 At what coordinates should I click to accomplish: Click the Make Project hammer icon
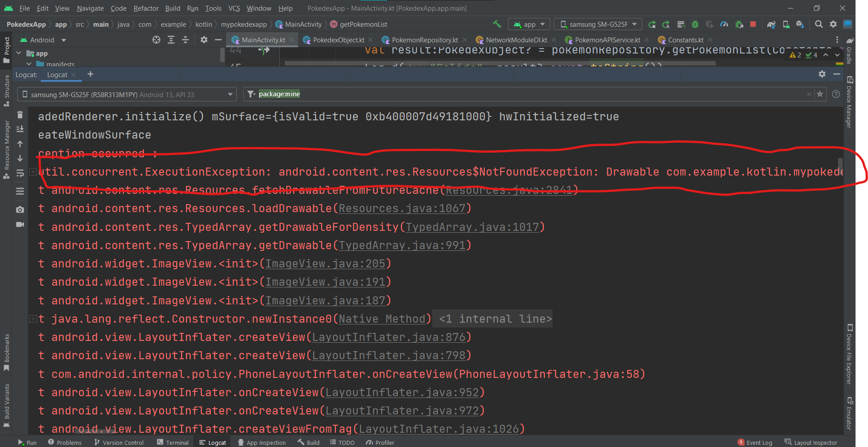coord(497,24)
